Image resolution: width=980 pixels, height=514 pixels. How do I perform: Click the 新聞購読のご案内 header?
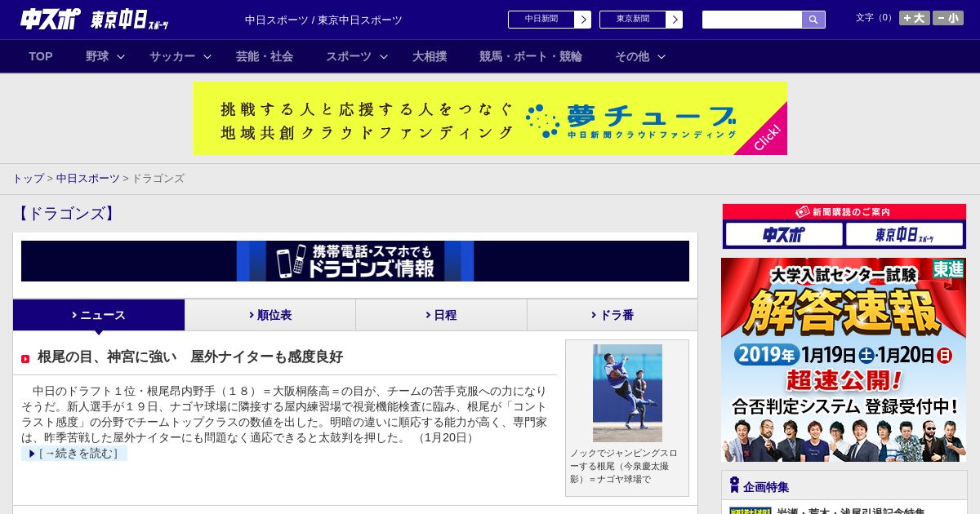[844, 211]
